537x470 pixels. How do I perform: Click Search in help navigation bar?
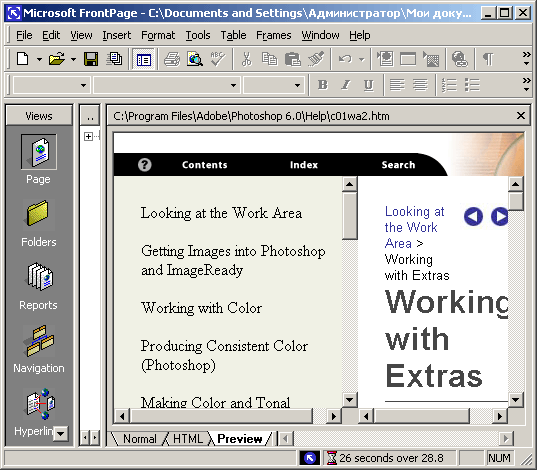(x=398, y=165)
